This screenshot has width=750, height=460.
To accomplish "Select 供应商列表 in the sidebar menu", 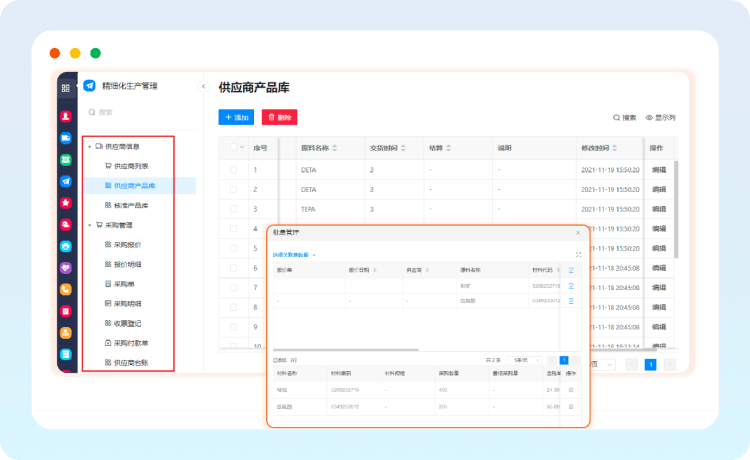I will (130, 166).
